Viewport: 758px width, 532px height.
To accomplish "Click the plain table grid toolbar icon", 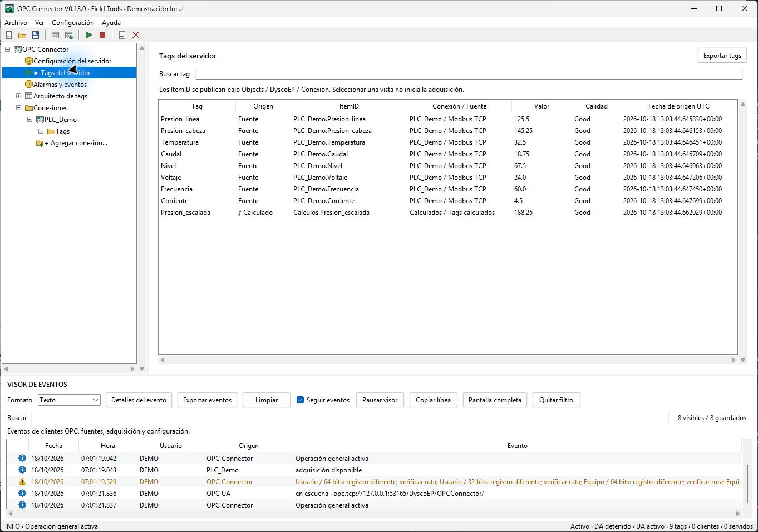I will [55, 35].
